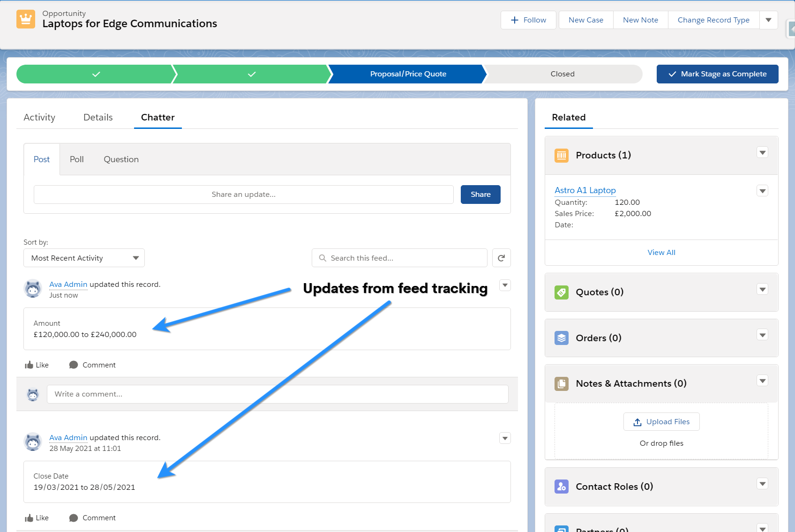The height and width of the screenshot is (532, 795).
Task: Select the Closed stage in path
Action: (x=562, y=74)
